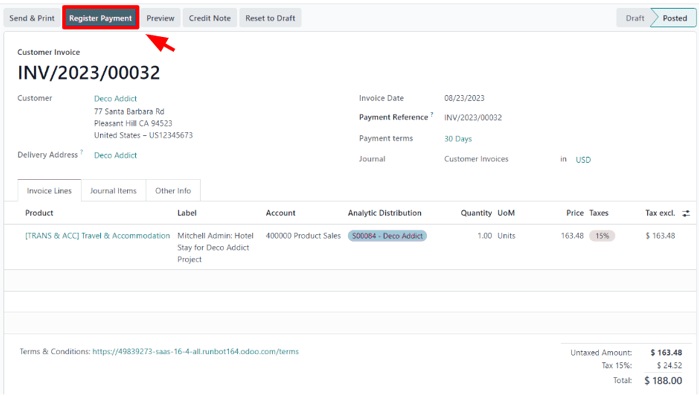Show Payment Reference help tooltip icon
Viewport: 699px width, 396px height.
[432, 115]
